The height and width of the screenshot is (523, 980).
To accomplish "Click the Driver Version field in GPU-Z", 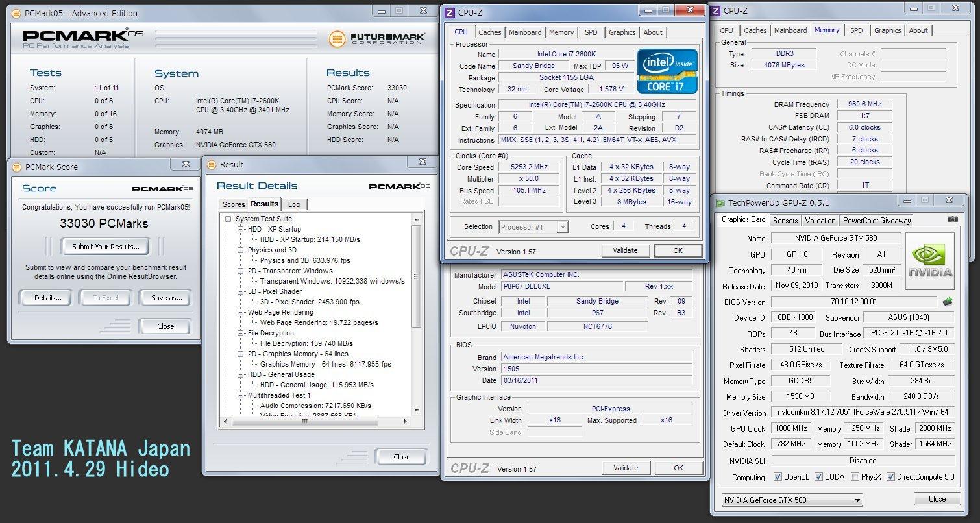I will [863, 413].
